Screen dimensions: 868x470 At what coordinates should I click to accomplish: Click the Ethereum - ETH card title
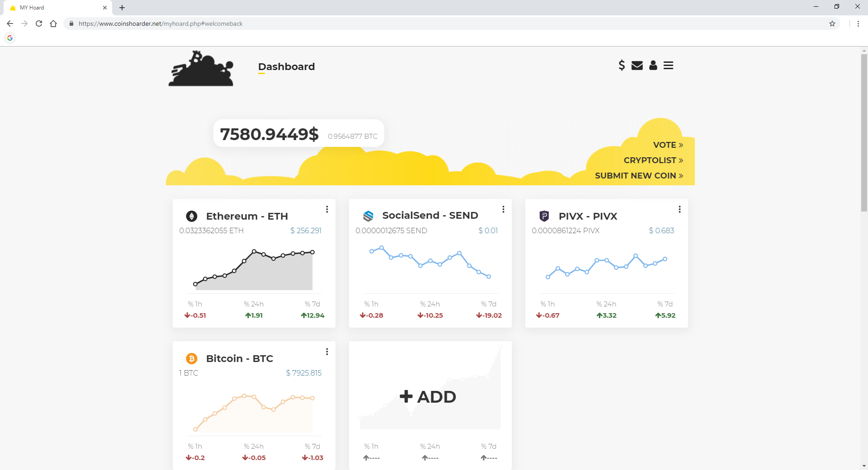[x=247, y=216]
